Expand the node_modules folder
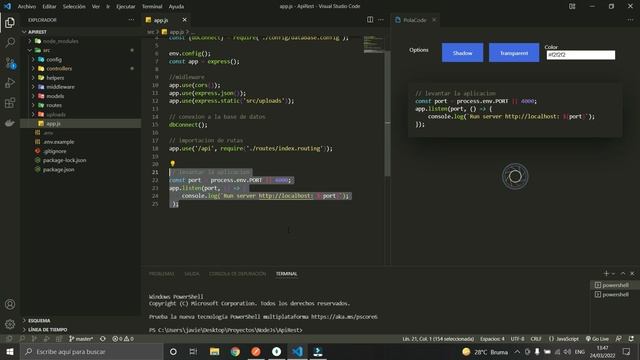This screenshot has width=640, height=360. click(30, 41)
